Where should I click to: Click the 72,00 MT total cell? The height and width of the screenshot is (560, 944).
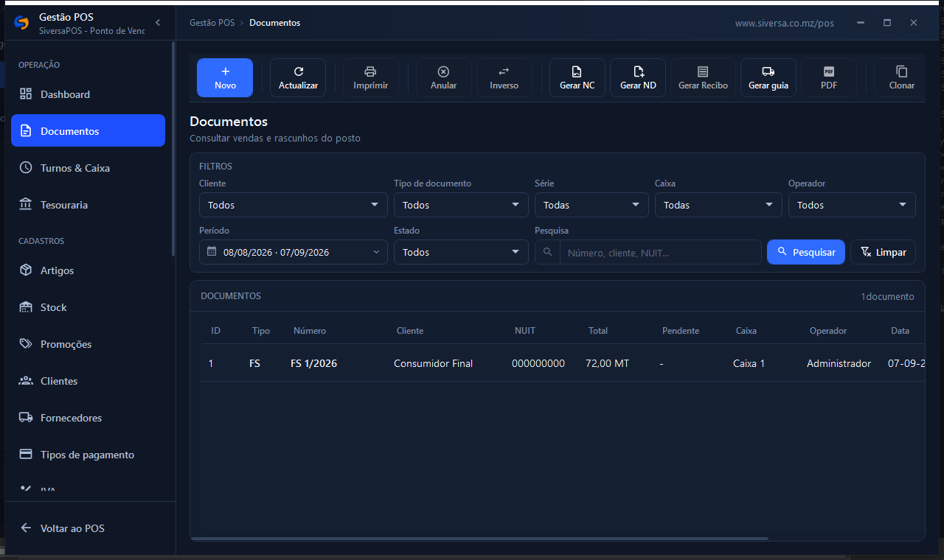(x=607, y=363)
